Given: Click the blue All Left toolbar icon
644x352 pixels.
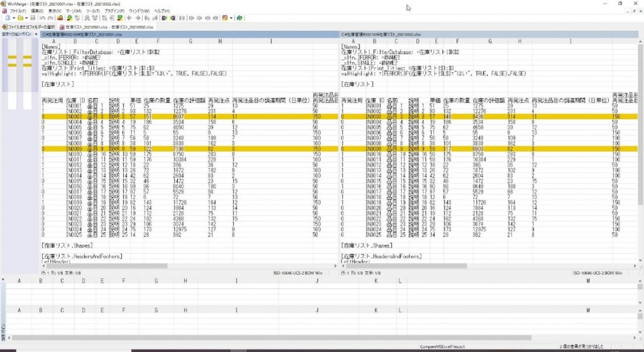Looking at the screenshot, I should click(x=172, y=18).
